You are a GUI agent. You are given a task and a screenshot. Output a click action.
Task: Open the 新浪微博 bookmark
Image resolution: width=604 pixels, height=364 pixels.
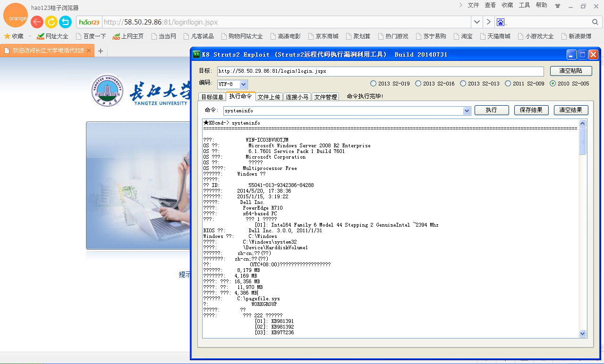coord(576,36)
